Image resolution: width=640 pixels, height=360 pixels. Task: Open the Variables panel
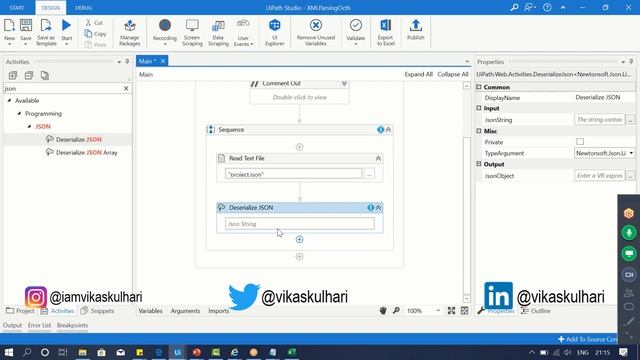(x=150, y=311)
